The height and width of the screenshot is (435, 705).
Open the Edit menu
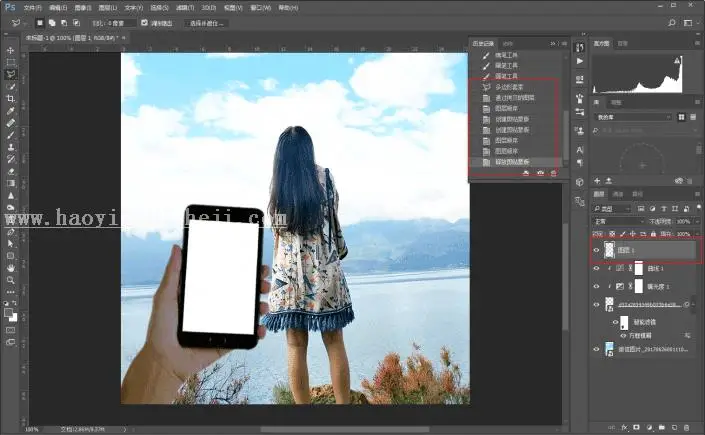coord(58,8)
